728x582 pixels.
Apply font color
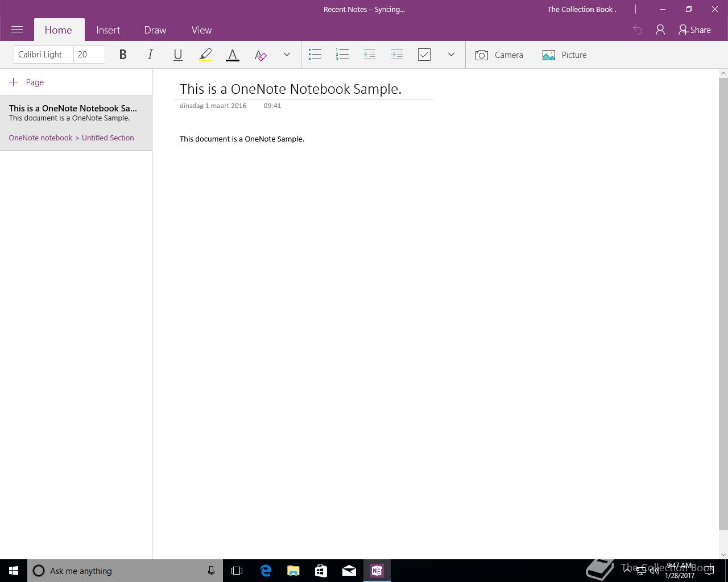[233, 55]
